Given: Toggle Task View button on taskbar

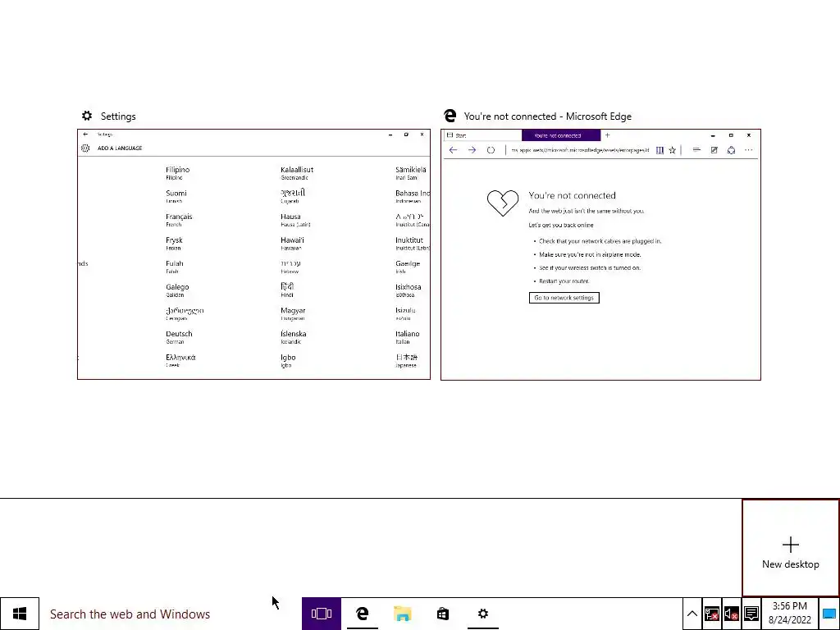Looking at the screenshot, I should point(322,614).
